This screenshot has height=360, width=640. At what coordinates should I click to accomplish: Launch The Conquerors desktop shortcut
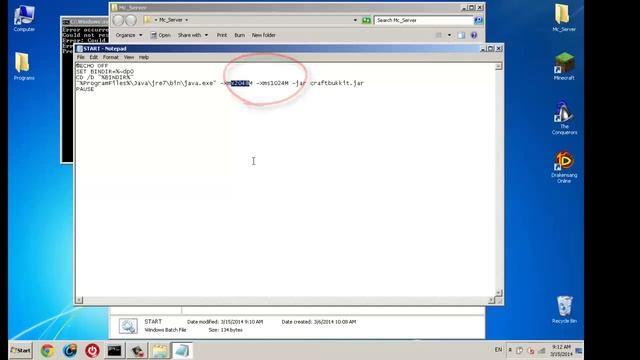(x=564, y=118)
